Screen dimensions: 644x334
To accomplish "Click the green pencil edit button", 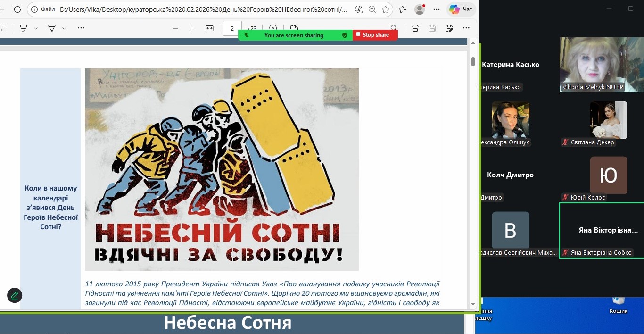I will [15, 295].
